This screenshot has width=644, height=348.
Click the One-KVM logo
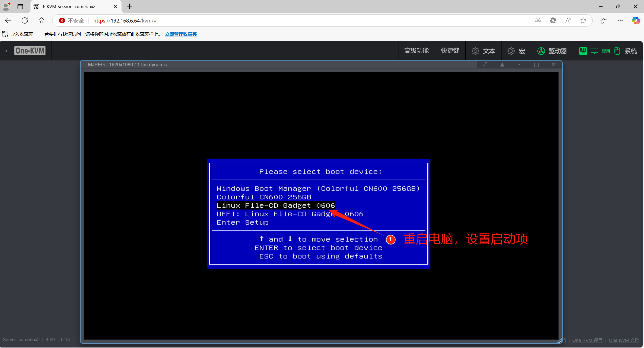point(30,51)
